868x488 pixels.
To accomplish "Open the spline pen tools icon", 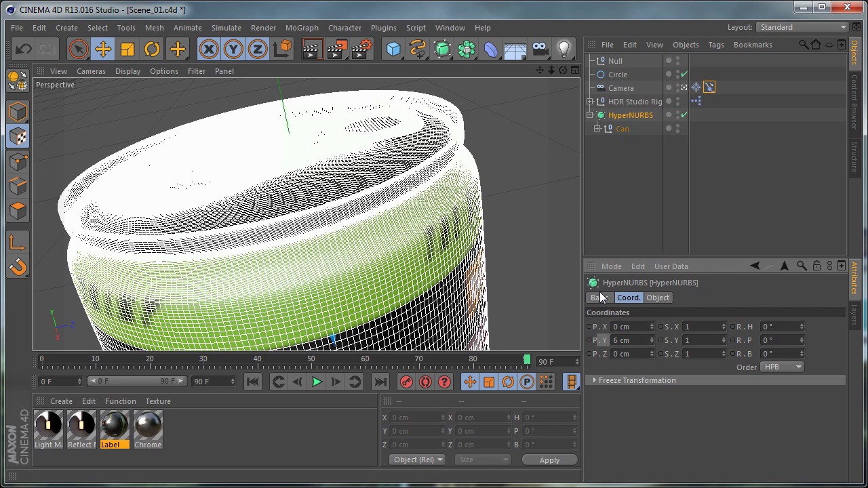I will [x=418, y=49].
